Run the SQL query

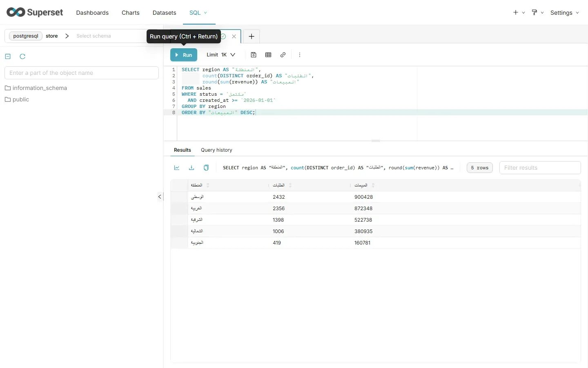184,55
